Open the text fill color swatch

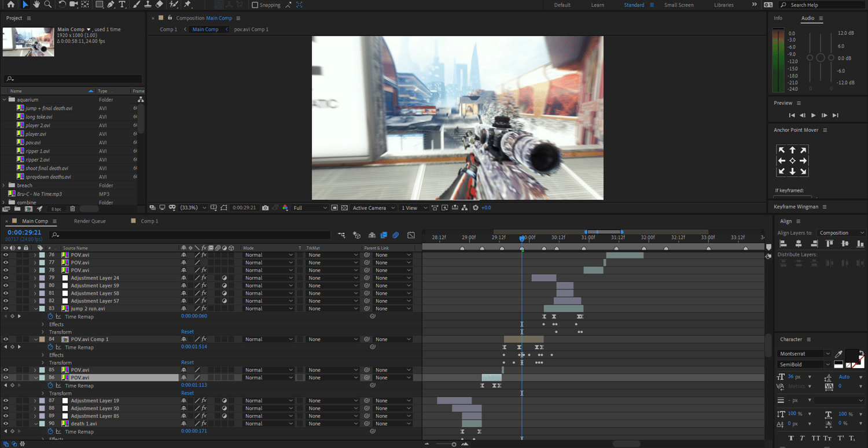point(852,354)
